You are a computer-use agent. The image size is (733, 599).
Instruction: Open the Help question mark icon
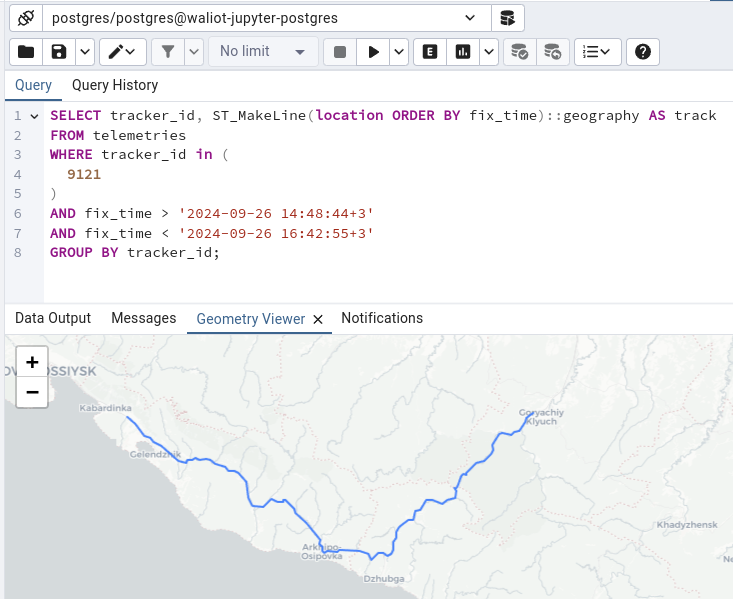tap(644, 52)
